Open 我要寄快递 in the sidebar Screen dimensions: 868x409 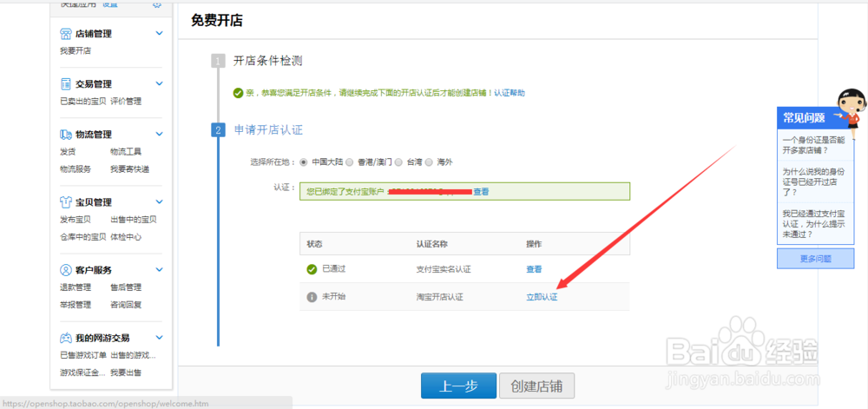(129, 169)
